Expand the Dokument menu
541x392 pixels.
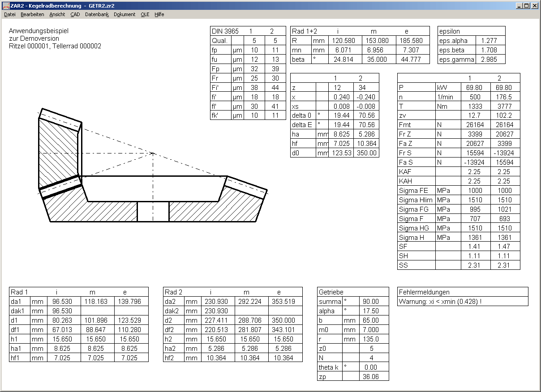click(125, 14)
